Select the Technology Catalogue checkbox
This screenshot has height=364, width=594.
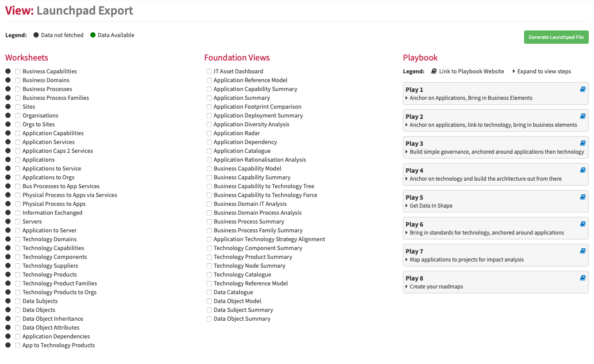pyautogui.click(x=209, y=274)
